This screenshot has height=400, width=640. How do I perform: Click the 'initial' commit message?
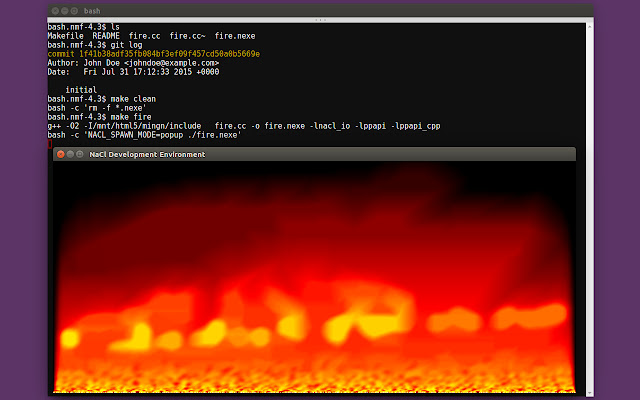click(81, 90)
